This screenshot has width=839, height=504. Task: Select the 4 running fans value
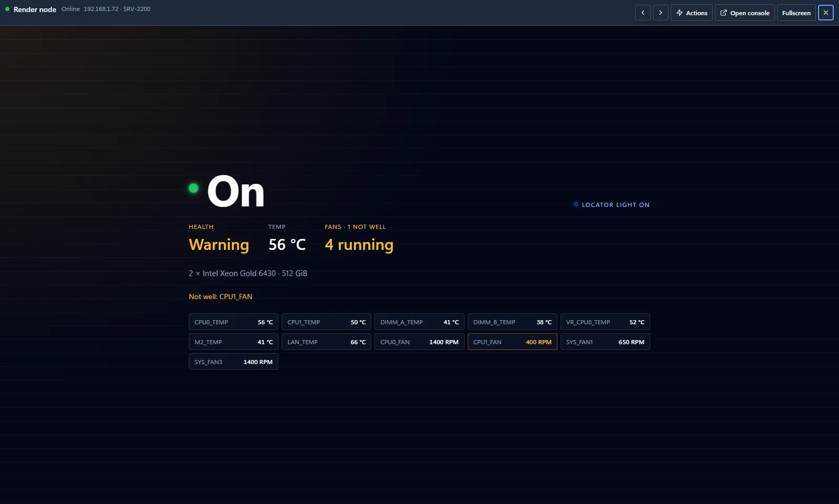tap(359, 245)
